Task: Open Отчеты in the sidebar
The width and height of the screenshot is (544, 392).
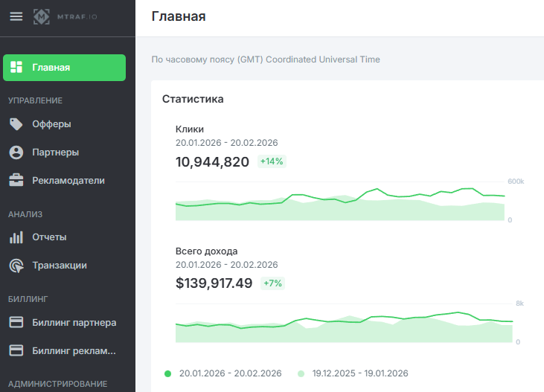Action: (x=49, y=237)
